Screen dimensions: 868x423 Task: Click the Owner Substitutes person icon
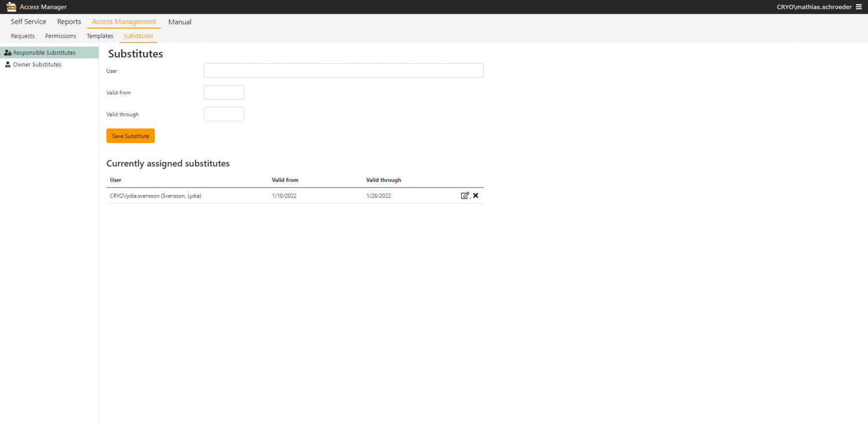pyautogui.click(x=8, y=65)
